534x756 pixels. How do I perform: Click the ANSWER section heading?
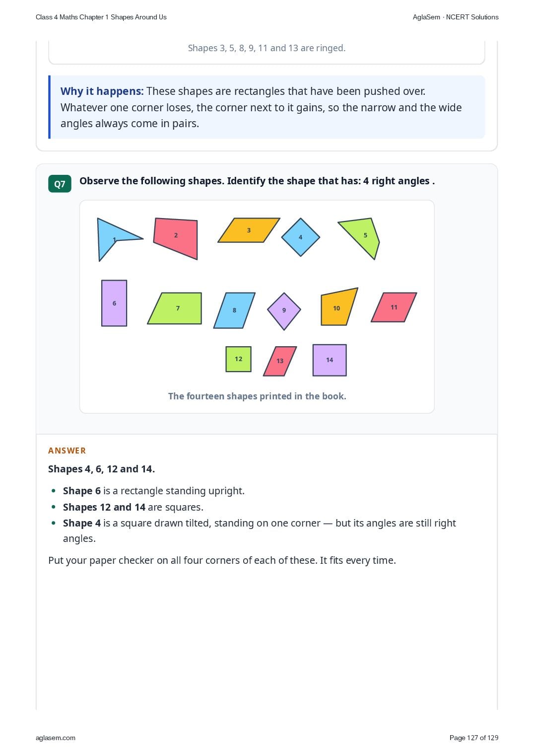pos(67,451)
